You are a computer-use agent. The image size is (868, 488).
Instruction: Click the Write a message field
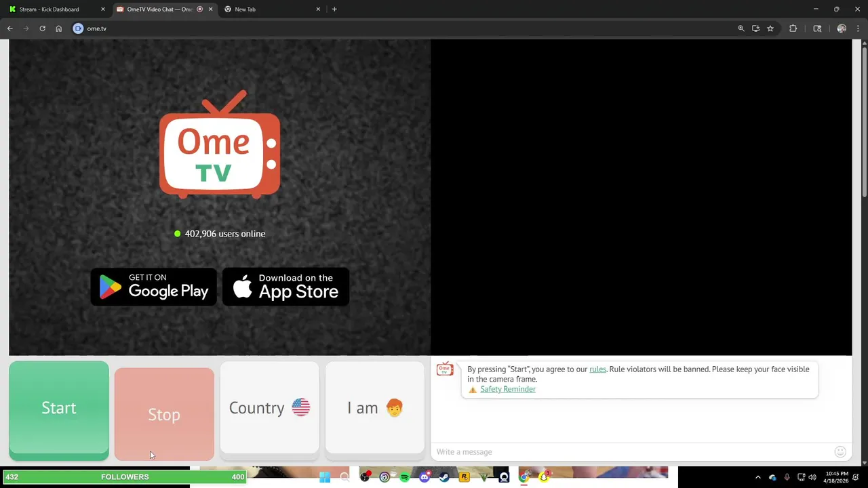coord(631,452)
